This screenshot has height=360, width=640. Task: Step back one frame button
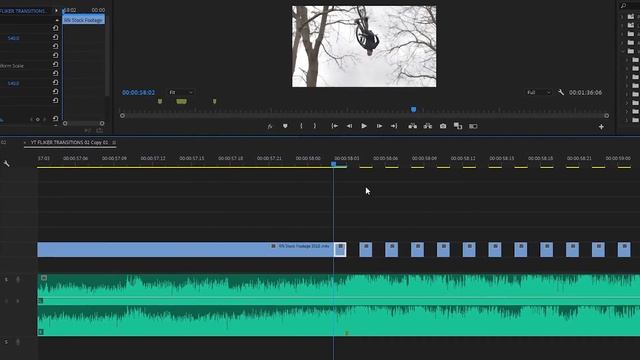(x=349, y=126)
